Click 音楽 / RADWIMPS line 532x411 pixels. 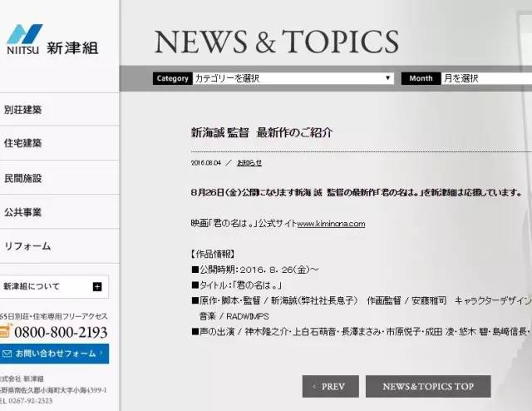tap(234, 316)
